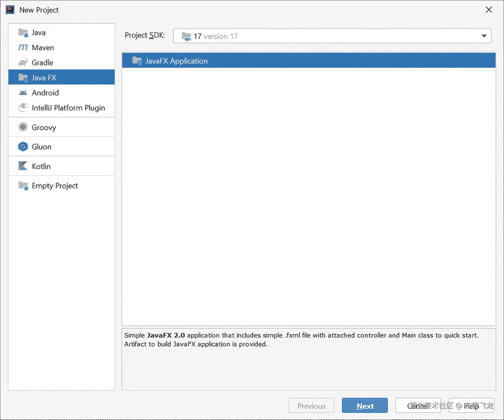Click Next to continue project setup
The image size is (504, 420).
click(x=365, y=406)
